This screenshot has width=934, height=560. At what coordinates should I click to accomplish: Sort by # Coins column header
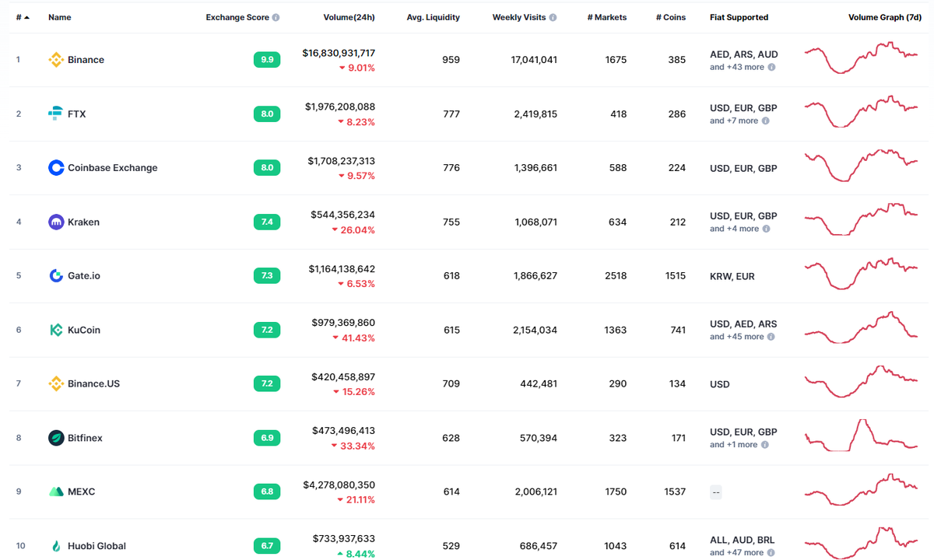click(671, 17)
